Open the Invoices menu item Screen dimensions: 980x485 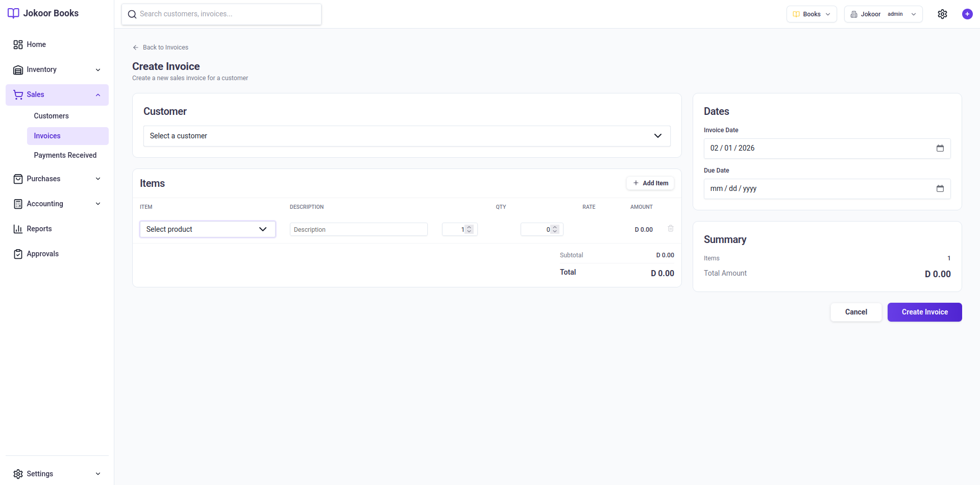(x=47, y=135)
